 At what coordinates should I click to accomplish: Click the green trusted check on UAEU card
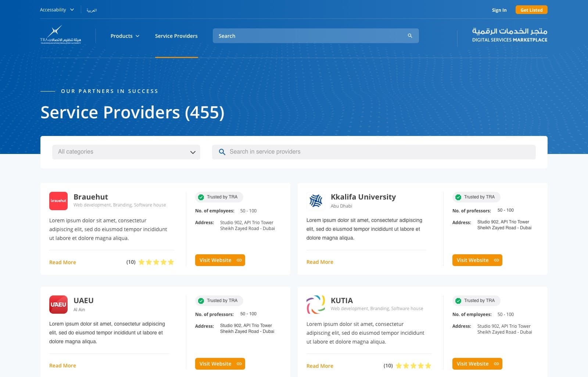(201, 301)
